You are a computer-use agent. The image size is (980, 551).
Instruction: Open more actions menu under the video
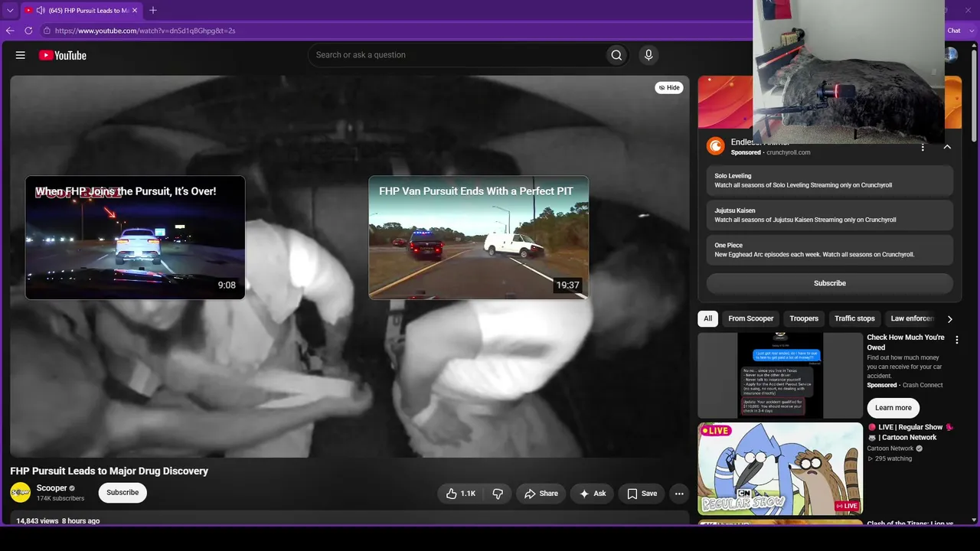point(679,494)
